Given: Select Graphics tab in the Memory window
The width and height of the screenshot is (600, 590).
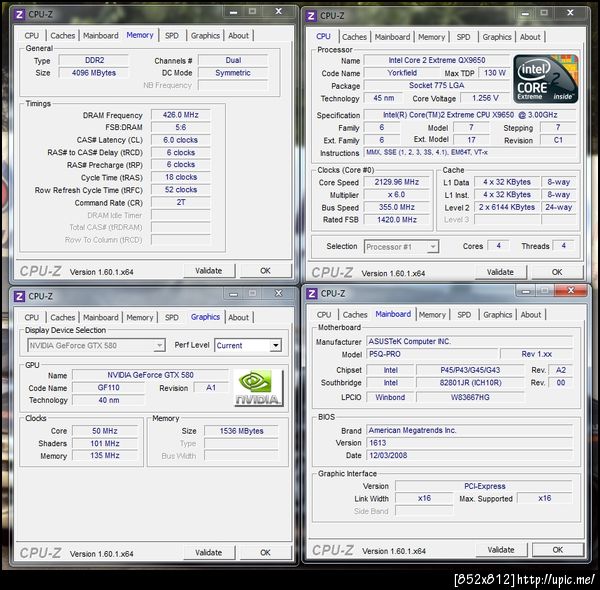Looking at the screenshot, I should [205, 36].
